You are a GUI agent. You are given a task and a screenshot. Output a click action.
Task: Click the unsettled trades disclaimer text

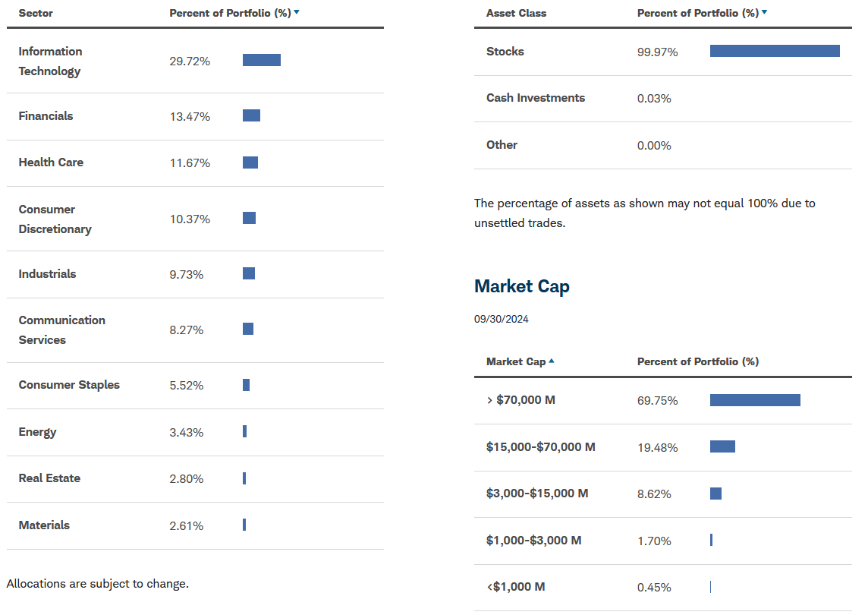[644, 213]
